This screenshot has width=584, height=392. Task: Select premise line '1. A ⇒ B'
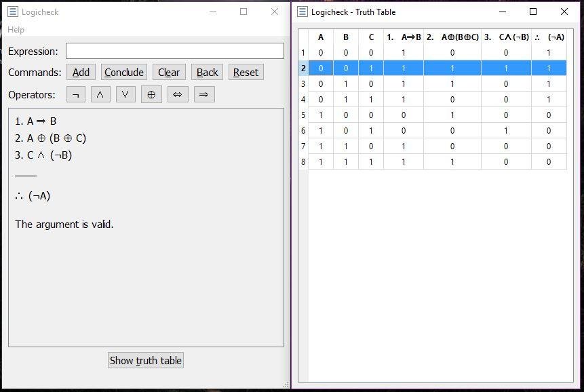coord(36,121)
